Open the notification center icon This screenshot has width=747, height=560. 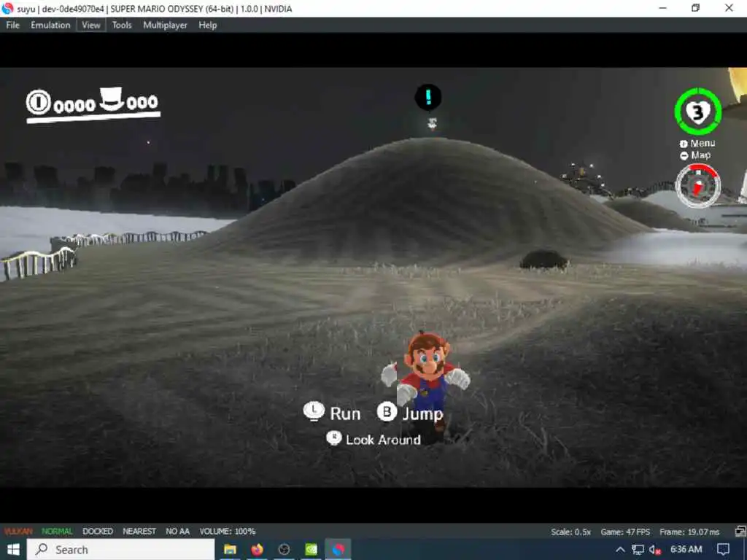[x=723, y=550]
